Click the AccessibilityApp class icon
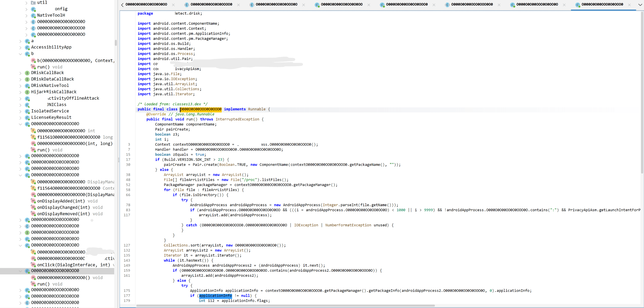 (x=27, y=48)
